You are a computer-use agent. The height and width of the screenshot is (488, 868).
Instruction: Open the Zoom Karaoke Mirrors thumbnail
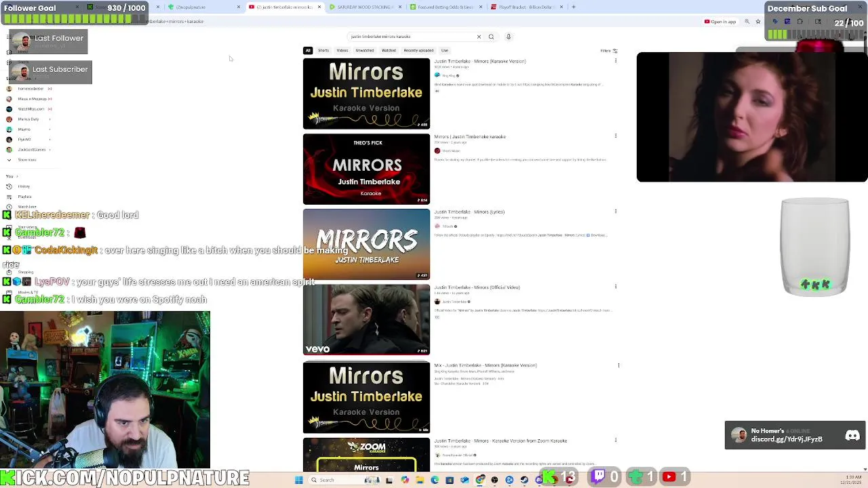coord(366,455)
